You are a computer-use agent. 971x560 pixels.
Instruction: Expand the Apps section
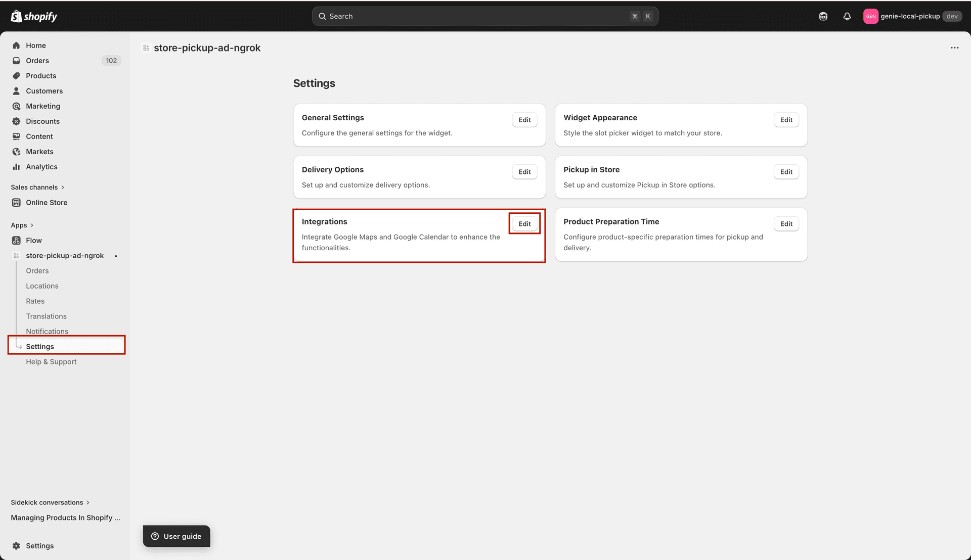22,225
